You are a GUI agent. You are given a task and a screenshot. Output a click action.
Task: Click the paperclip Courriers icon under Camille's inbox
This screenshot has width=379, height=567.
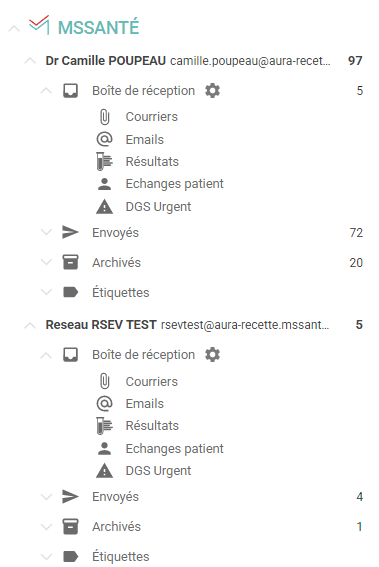(105, 117)
